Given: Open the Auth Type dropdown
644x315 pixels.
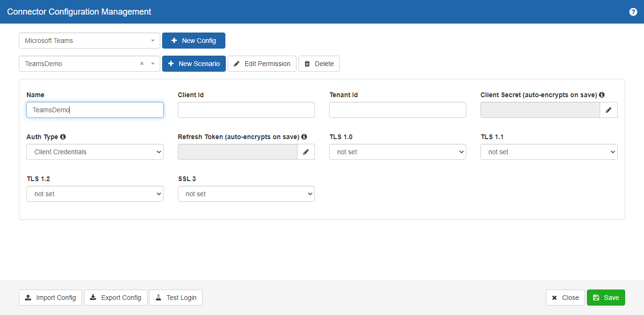Looking at the screenshot, I should pyautogui.click(x=95, y=152).
